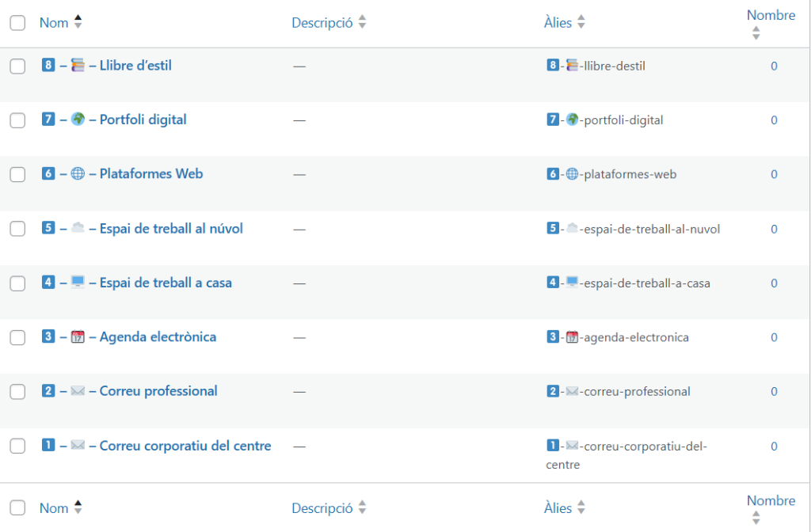The image size is (811, 532).
Task: Open the Agenda electrònica category link
Action: click(158, 337)
